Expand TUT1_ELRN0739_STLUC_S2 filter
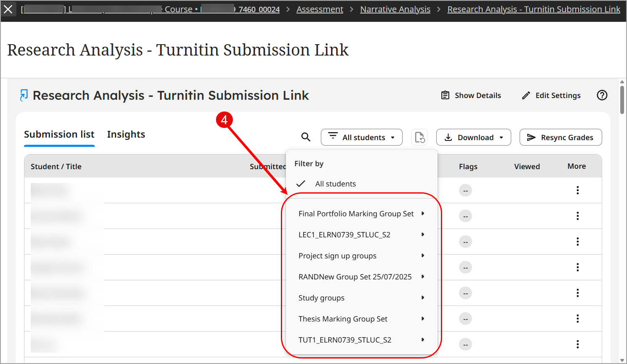The image size is (627, 364). pos(361,340)
